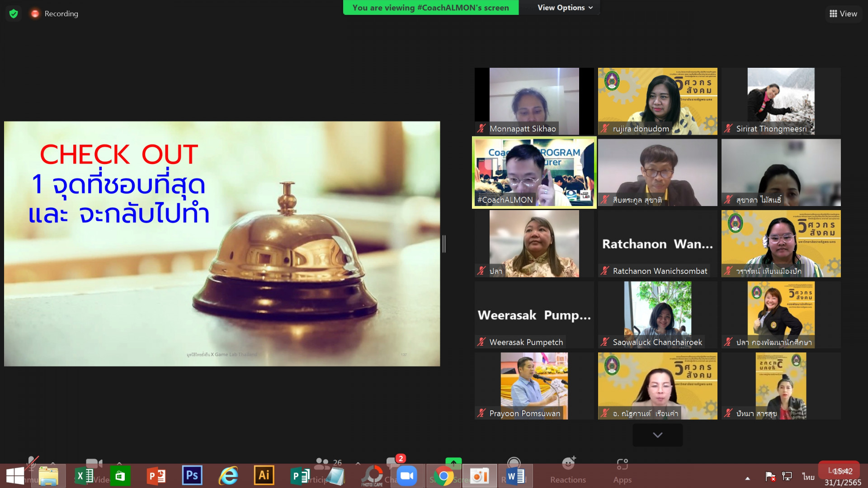The image size is (868, 488).
Task: Open Chat with 2 unread messages
Action: pyautogui.click(x=395, y=462)
